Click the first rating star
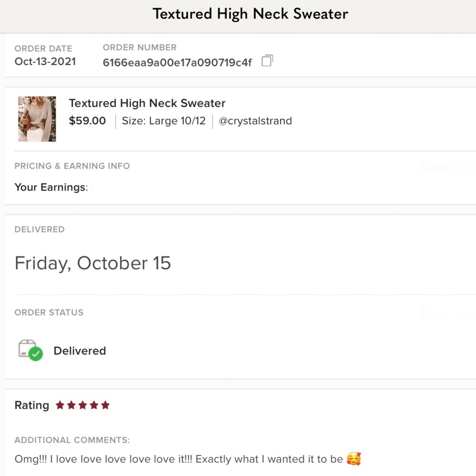Image resolution: width=476 pixels, height=476 pixels. [x=60, y=405]
